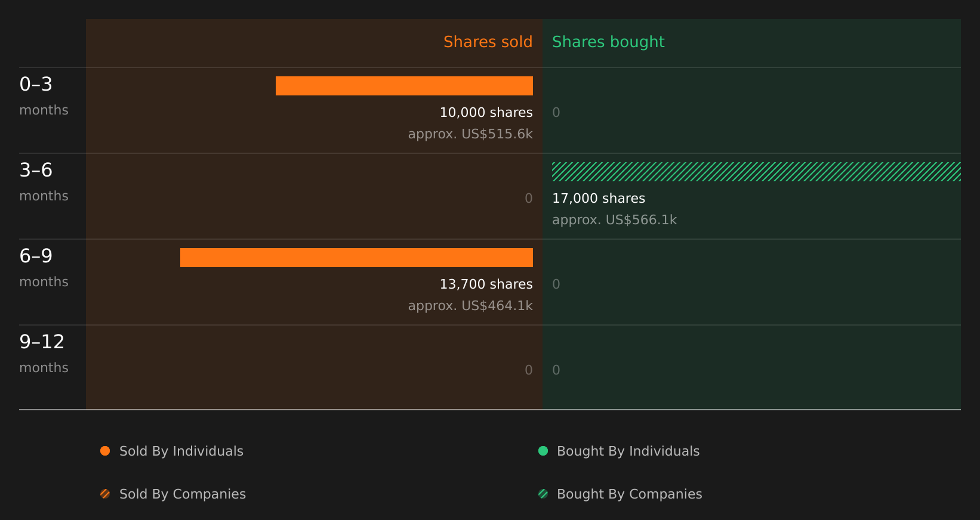The width and height of the screenshot is (980, 520).
Task: Click the approx. US$515.6k amount
Action: 470,134
